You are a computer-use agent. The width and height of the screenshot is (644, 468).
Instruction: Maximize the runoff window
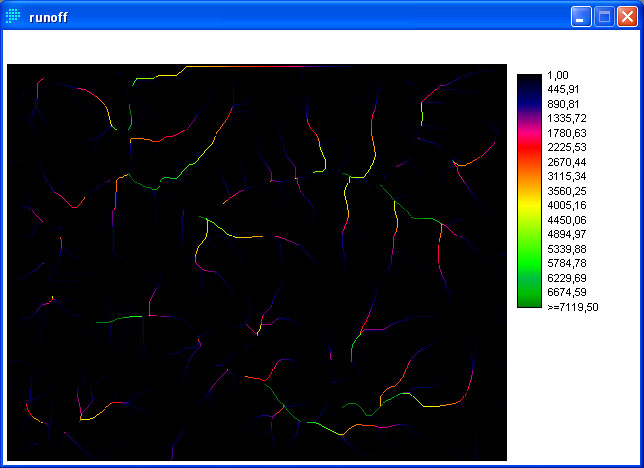tap(604, 17)
